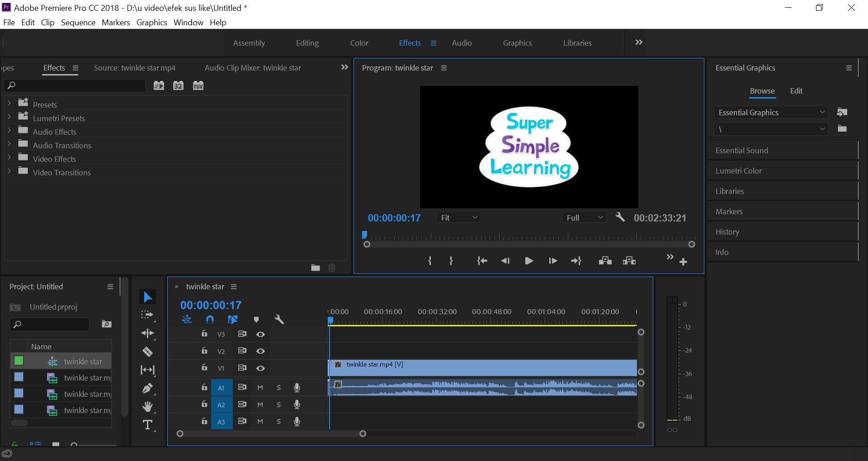Switch to the Editing workspace
Viewport: 868px width, 461px height.
[x=307, y=42]
